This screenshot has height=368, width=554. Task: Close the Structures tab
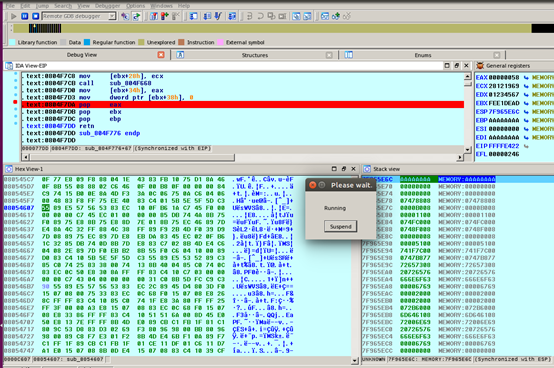point(329,55)
